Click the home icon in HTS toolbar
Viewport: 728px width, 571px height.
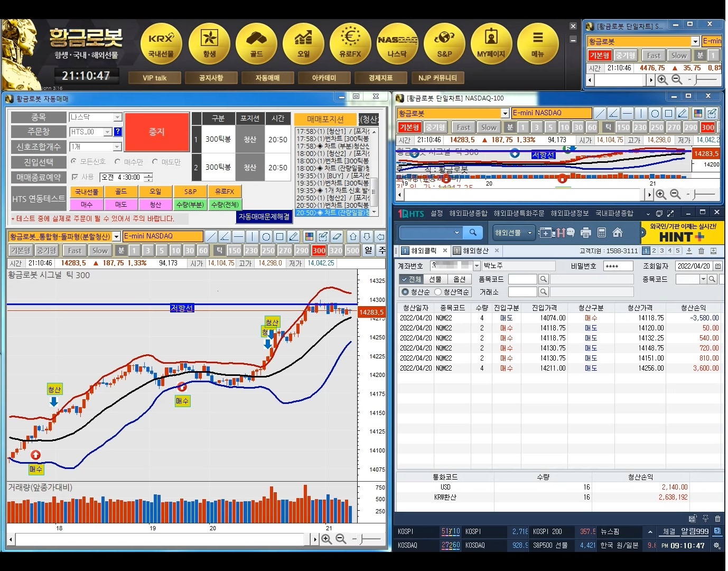tap(618, 233)
